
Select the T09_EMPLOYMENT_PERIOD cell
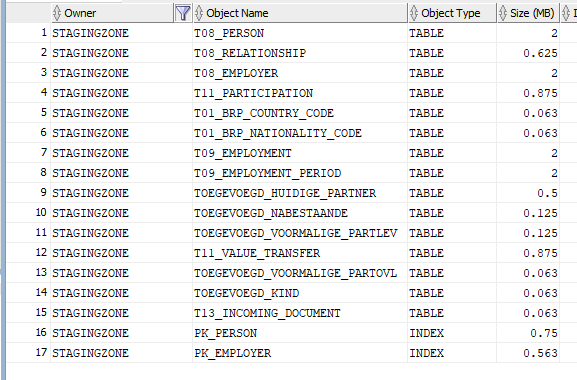[300, 173]
